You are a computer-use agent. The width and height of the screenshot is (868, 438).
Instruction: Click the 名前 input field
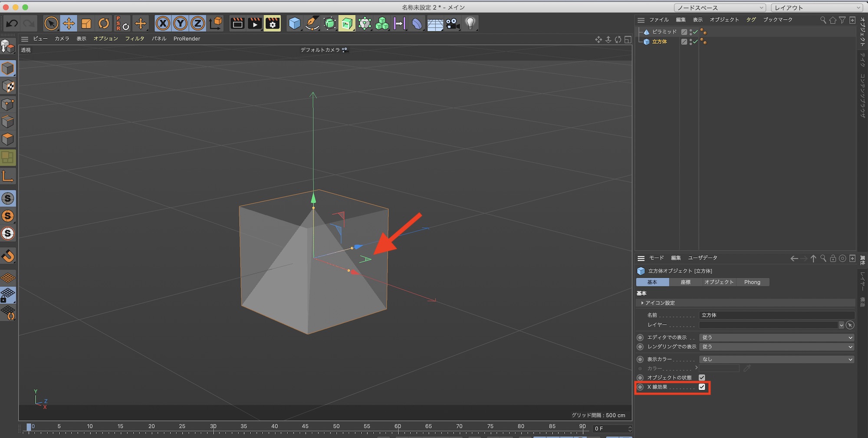click(776, 315)
